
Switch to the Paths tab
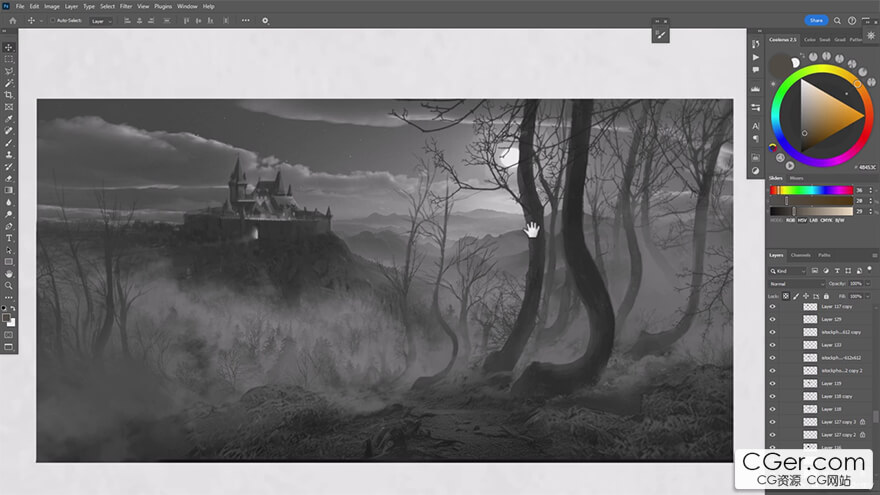[824, 255]
